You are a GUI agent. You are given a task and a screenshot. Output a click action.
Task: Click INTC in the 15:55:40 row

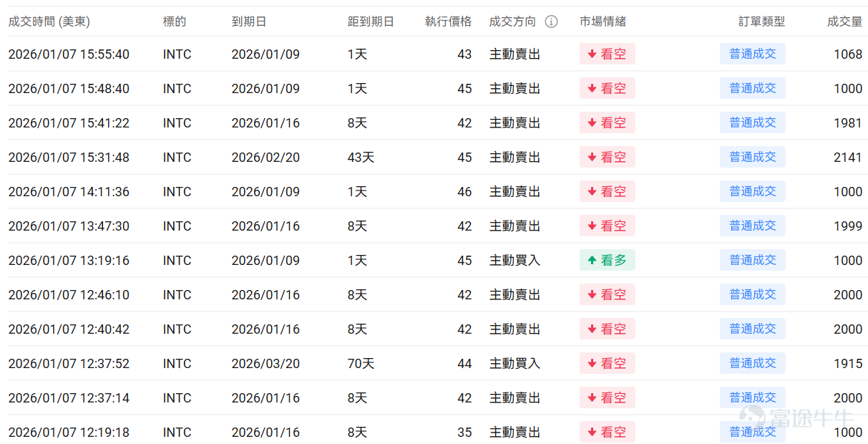pyautogui.click(x=177, y=54)
